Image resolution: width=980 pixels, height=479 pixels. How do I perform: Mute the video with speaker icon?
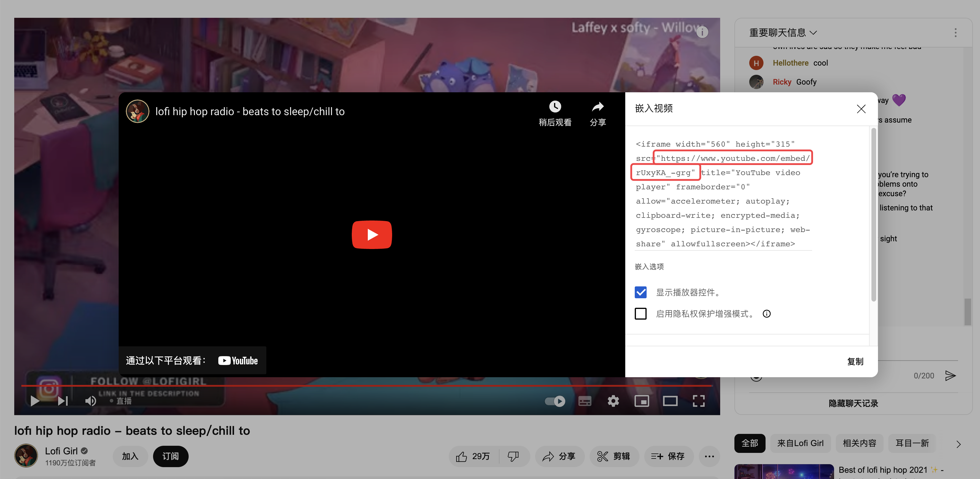tap(90, 401)
